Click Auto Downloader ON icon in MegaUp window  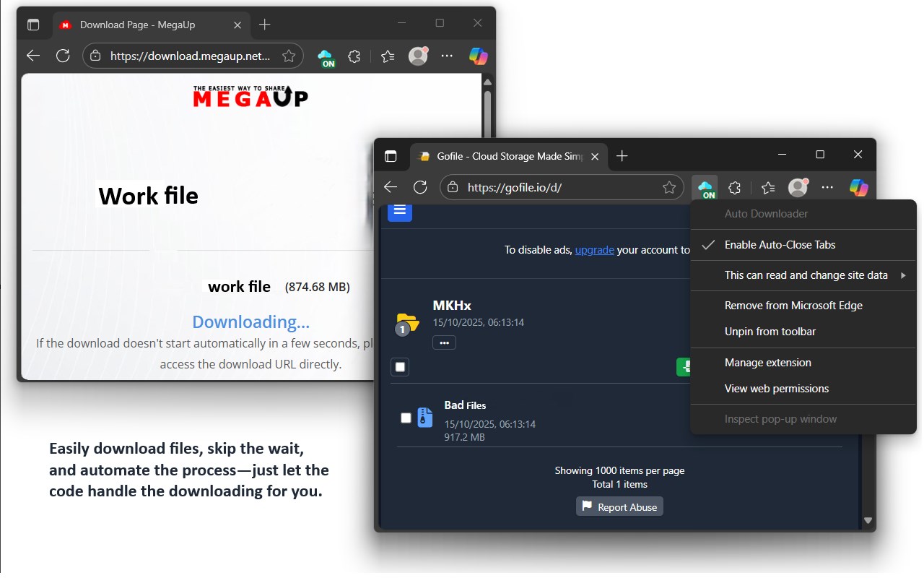pyautogui.click(x=326, y=57)
